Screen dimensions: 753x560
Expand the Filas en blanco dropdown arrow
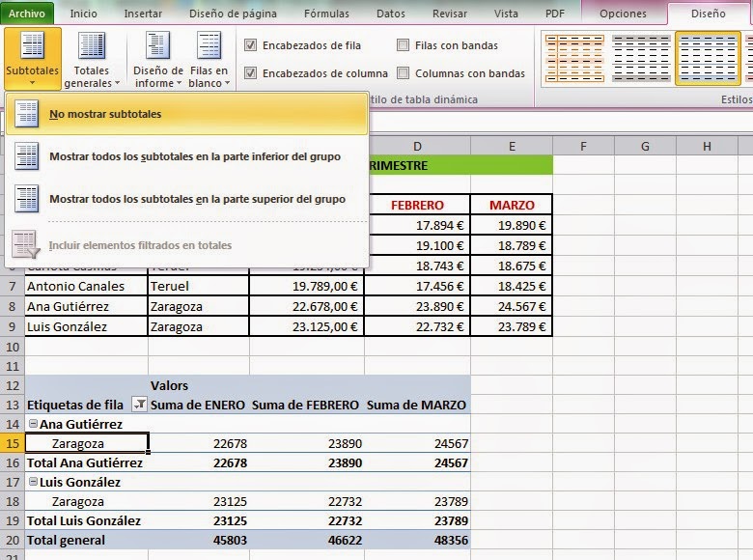[227, 83]
